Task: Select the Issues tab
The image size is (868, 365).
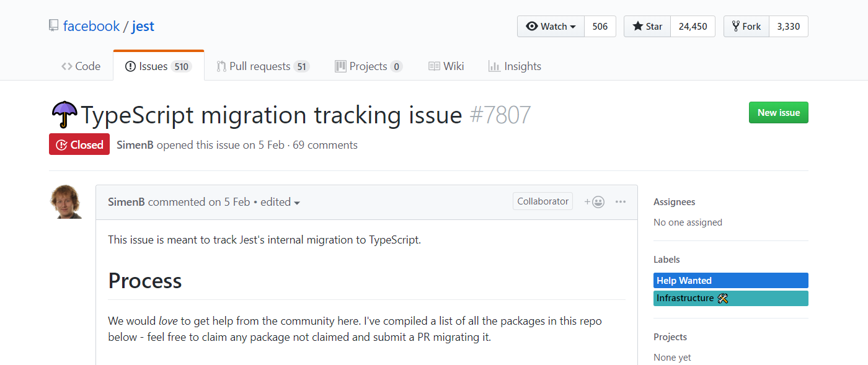Action: [x=159, y=66]
